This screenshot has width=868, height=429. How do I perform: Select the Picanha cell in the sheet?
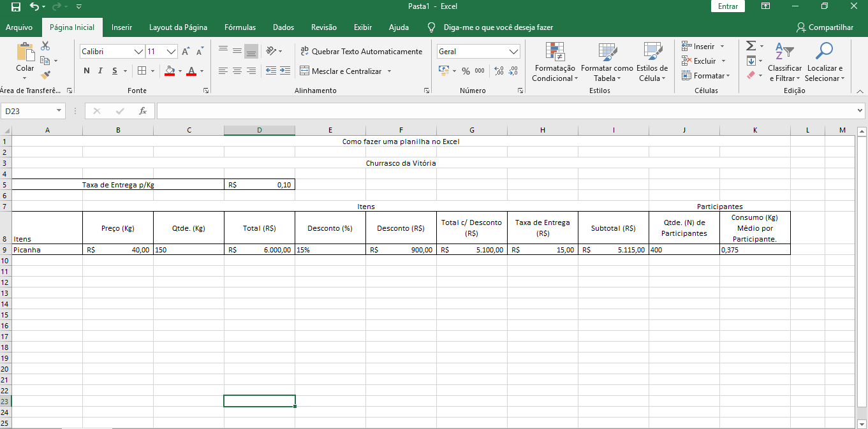47,250
